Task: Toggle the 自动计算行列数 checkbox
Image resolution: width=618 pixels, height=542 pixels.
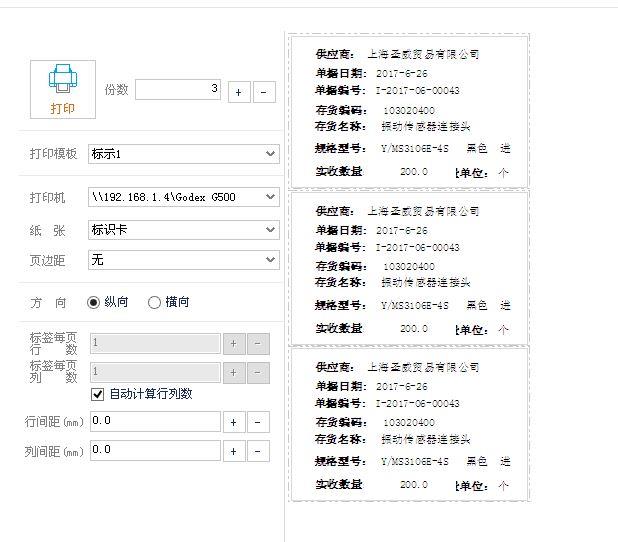Action: (97, 394)
